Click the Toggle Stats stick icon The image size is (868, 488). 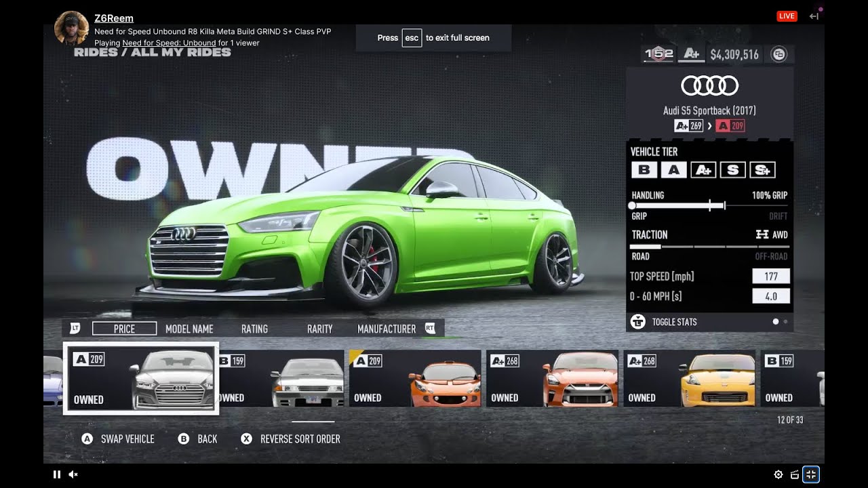point(638,322)
